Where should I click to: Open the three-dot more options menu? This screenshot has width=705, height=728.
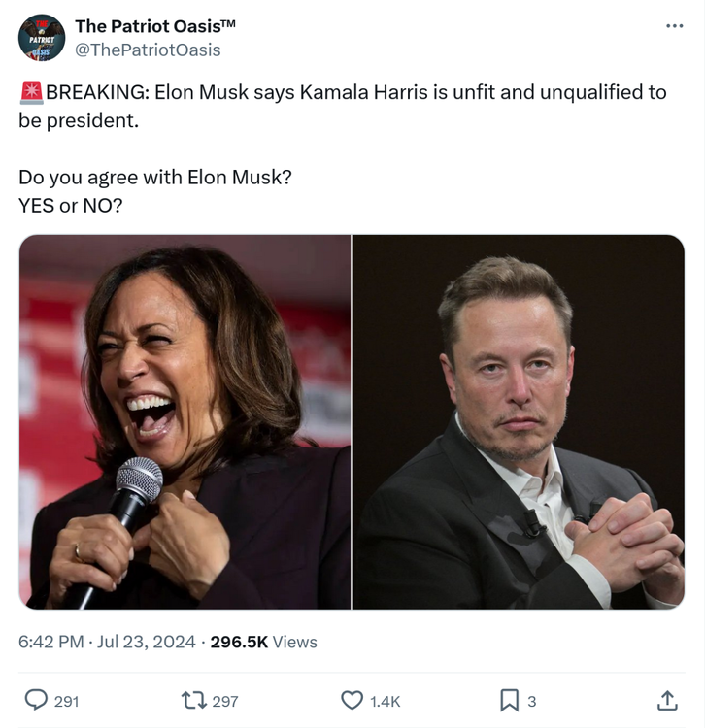click(x=674, y=26)
